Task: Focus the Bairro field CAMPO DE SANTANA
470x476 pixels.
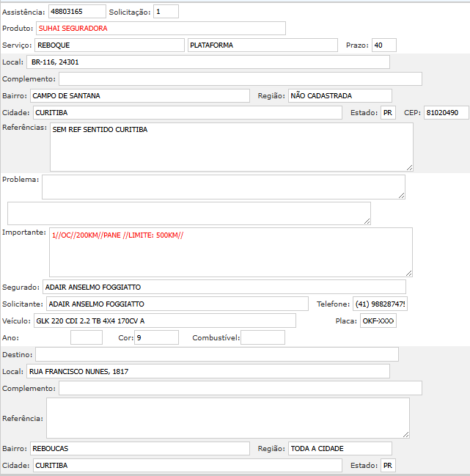Action: 141,96
